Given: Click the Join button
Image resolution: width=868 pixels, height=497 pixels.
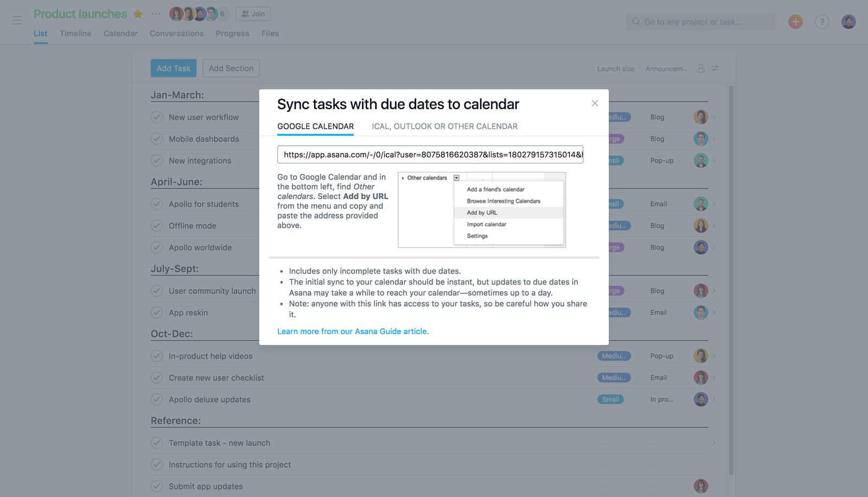Looking at the screenshot, I should pos(253,14).
